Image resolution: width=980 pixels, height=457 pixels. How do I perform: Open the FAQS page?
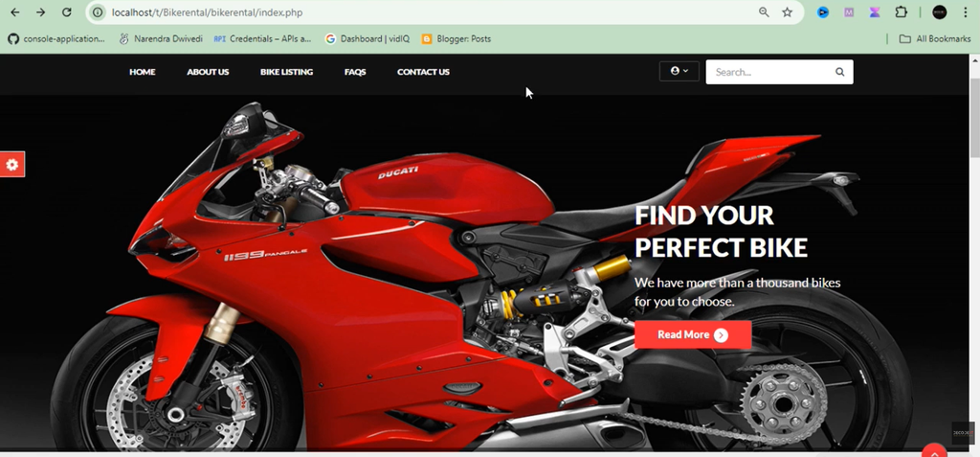pyautogui.click(x=355, y=72)
